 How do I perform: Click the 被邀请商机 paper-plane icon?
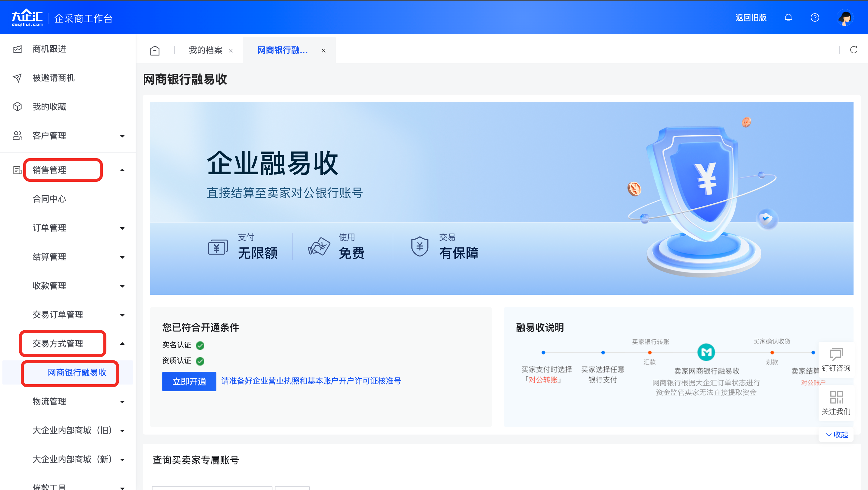(x=17, y=78)
